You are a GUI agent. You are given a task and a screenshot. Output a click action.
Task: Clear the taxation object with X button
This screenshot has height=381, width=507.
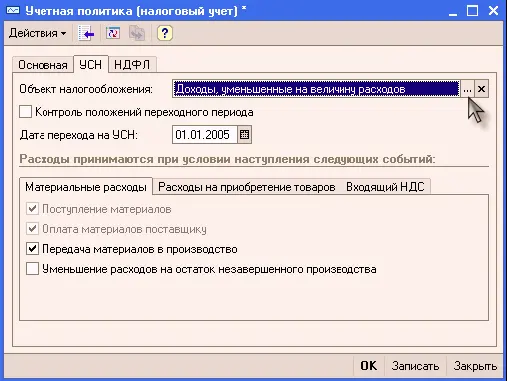point(481,89)
